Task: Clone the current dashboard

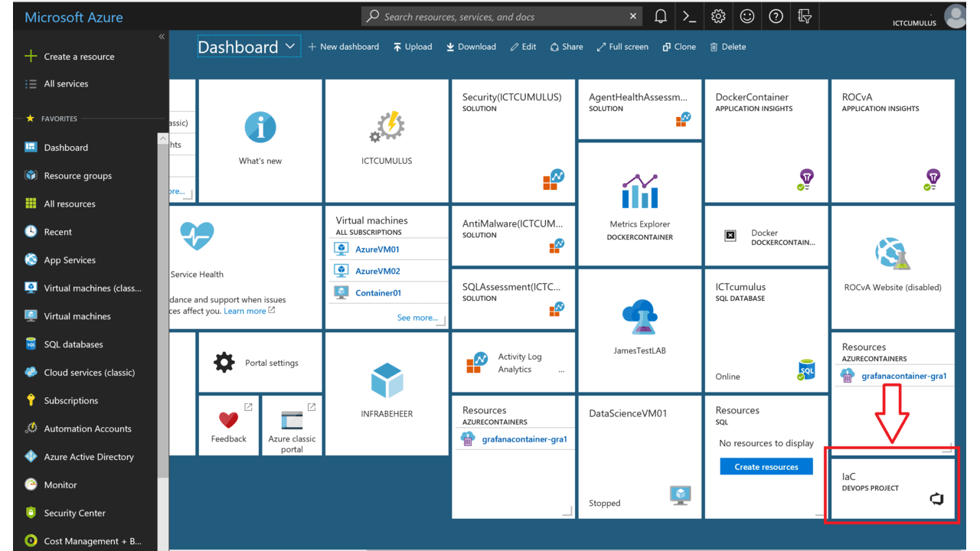Action: pos(679,47)
